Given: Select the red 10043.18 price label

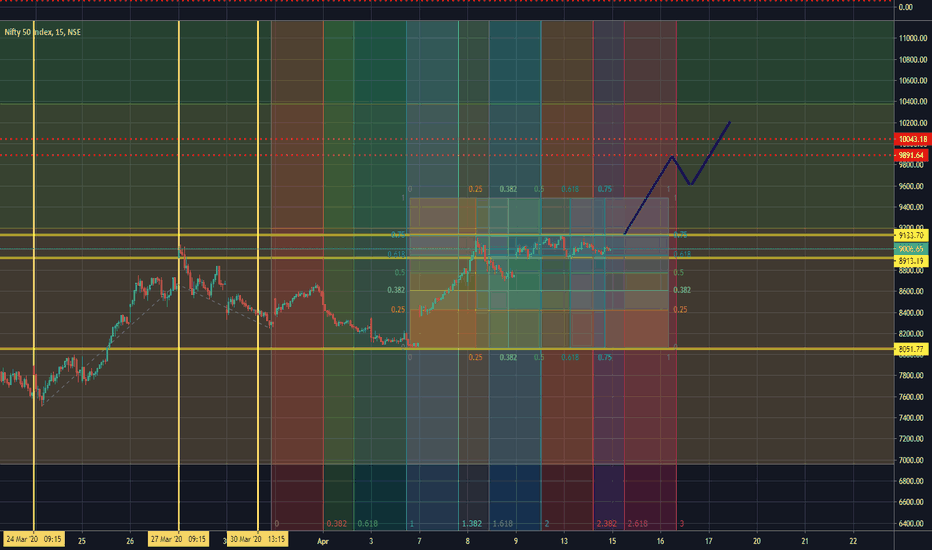Looking at the screenshot, I should 912,139.
